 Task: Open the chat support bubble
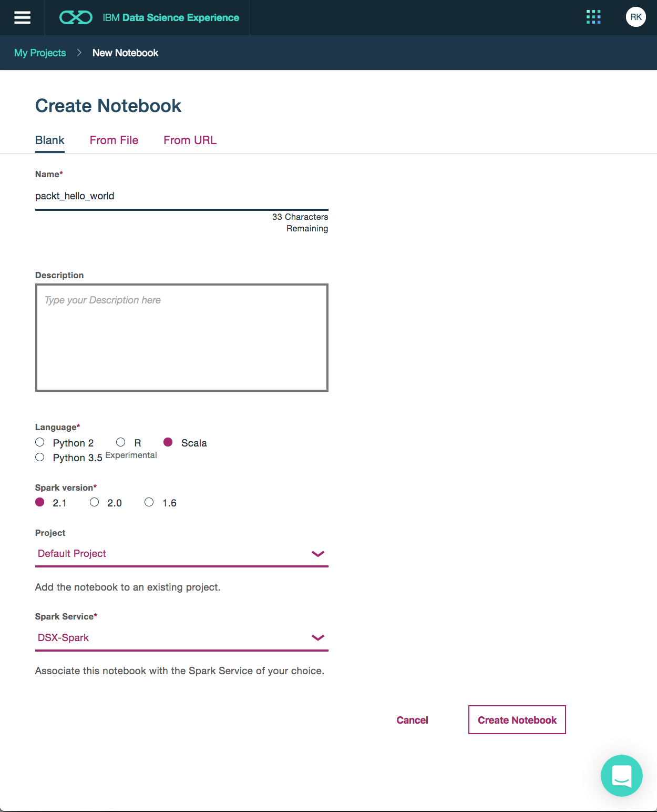coord(622,776)
